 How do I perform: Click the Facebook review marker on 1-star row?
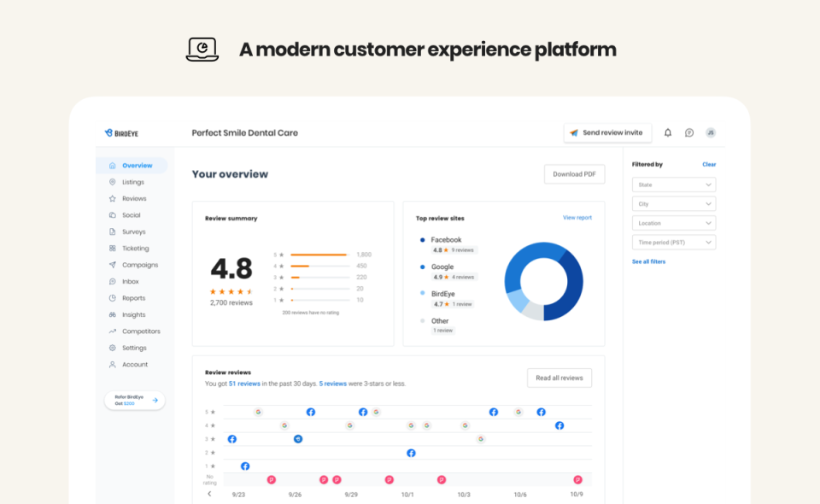(245, 466)
